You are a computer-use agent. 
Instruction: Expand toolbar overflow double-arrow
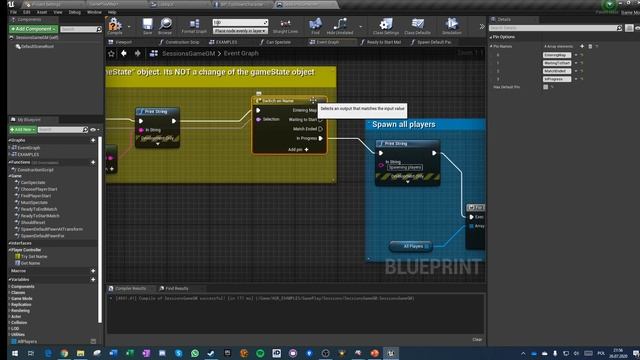(482, 27)
